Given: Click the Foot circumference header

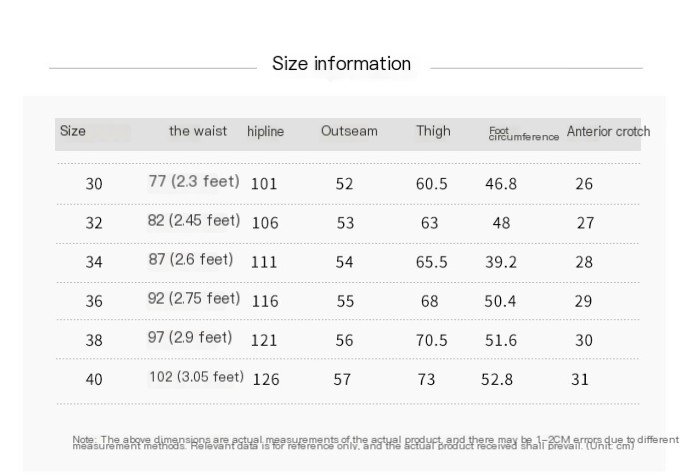Looking at the screenshot, I should 524,134.
